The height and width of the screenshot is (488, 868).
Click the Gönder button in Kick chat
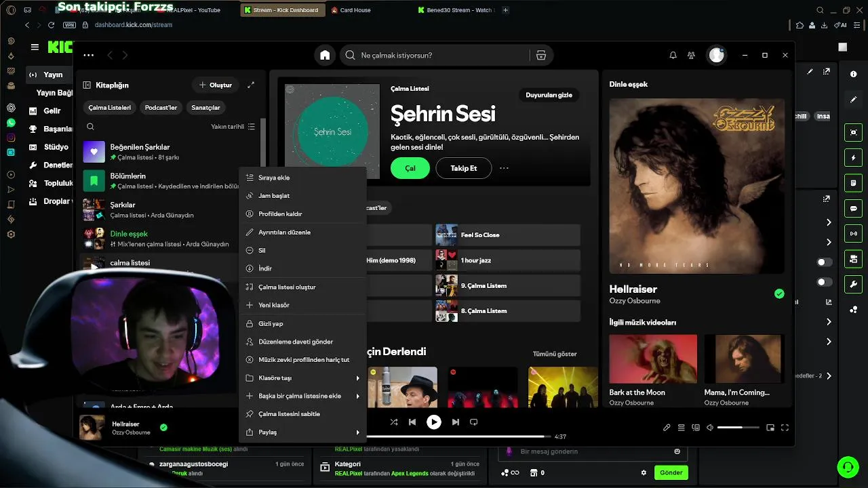coord(671,472)
